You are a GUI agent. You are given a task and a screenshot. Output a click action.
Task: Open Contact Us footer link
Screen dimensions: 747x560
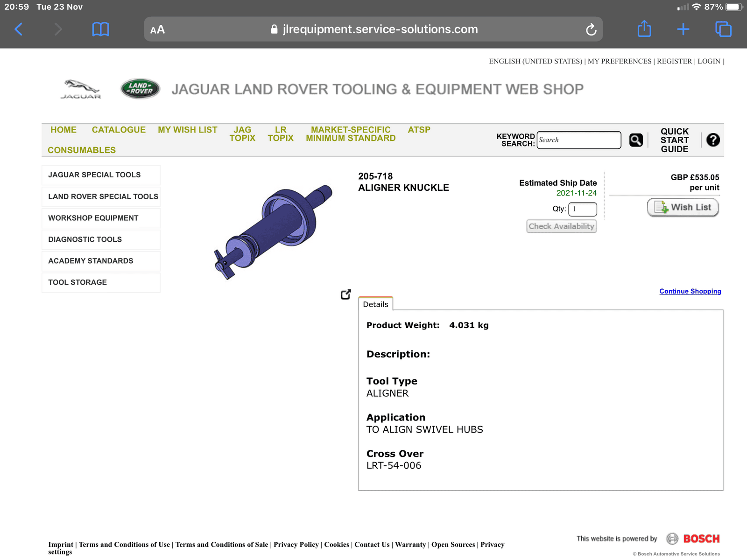[x=372, y=545]
